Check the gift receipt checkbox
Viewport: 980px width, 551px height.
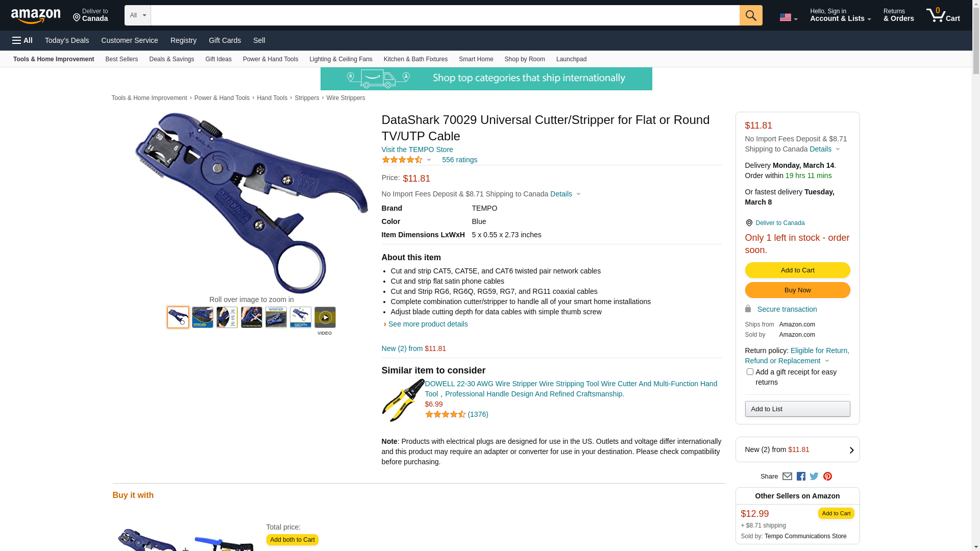749,372
